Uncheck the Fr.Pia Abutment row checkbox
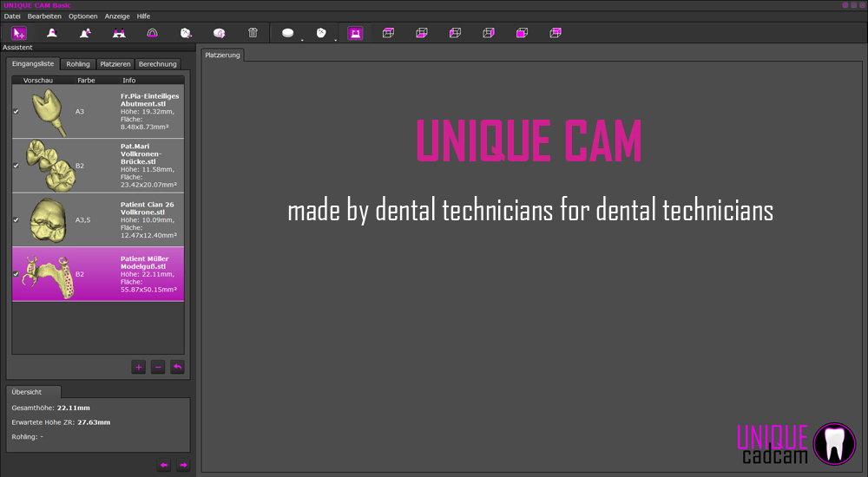Viewport: 868px width, 477px height. [16, 111]
